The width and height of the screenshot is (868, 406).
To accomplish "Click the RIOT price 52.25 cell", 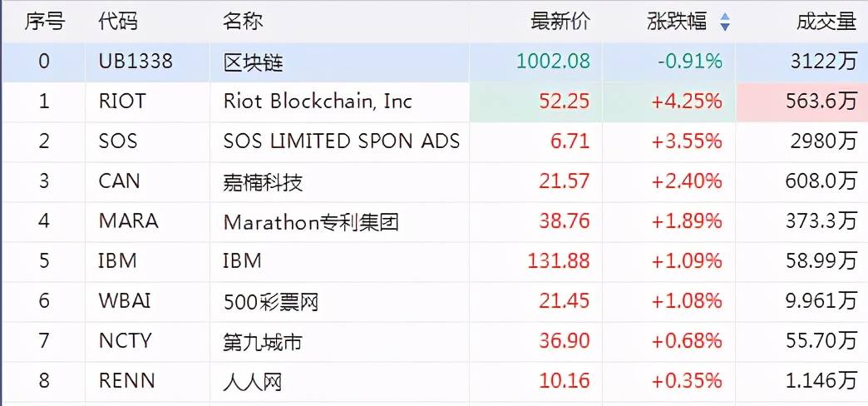I will pos(536,101).
